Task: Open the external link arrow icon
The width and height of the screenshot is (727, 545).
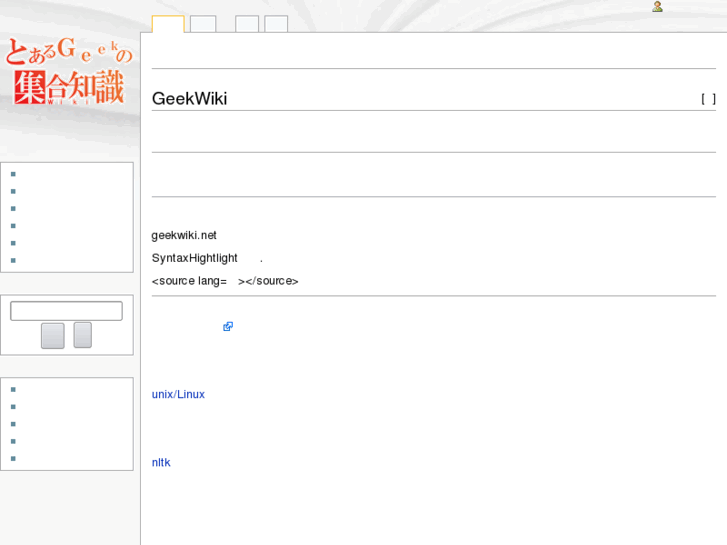Action: (228, 327)
